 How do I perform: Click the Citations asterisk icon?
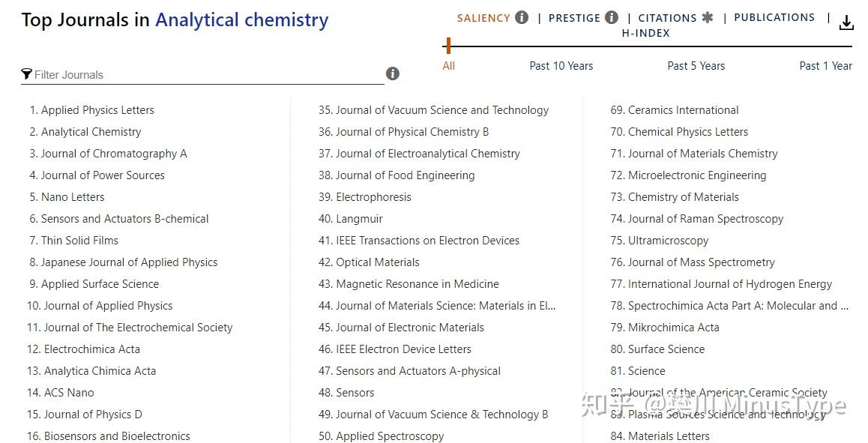[x=708, y=18]
